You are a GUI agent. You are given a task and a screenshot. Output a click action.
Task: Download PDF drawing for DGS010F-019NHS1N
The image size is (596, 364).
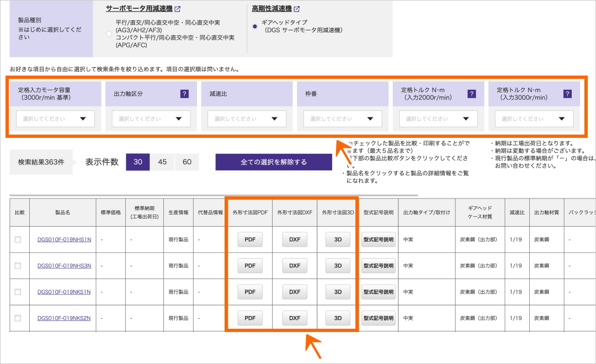pyautogui.click(x=250, y=239)
